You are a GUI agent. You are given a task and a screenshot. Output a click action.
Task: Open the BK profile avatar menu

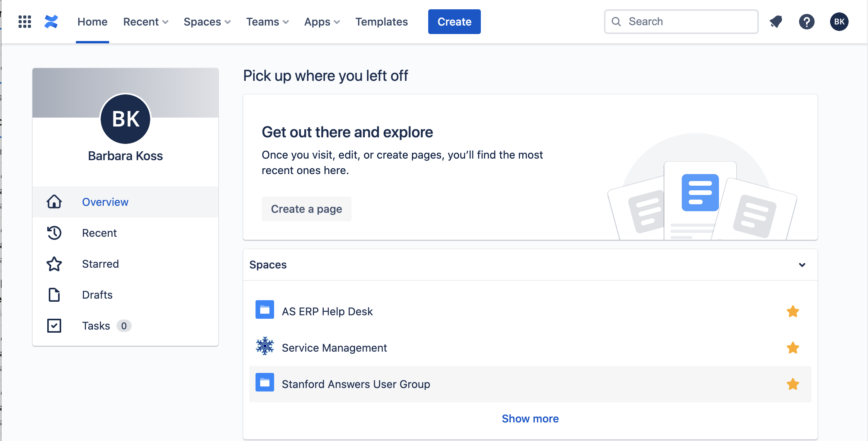coord(839,22)
